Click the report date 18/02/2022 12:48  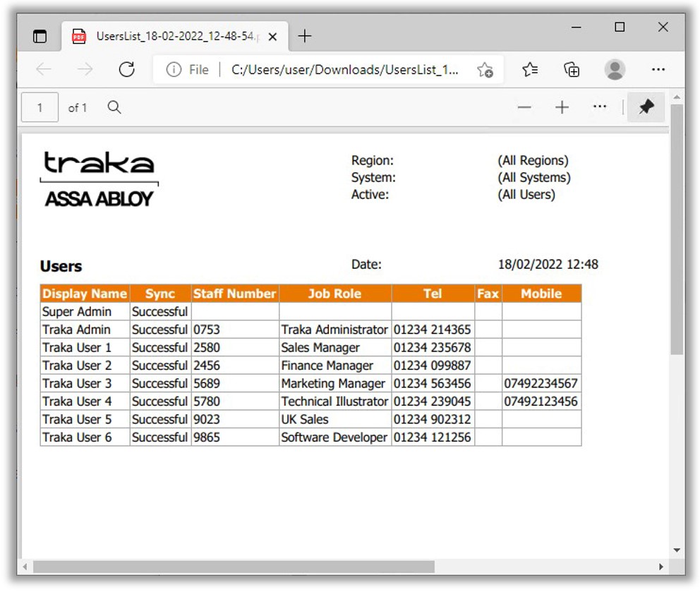(x=548, y=265)
